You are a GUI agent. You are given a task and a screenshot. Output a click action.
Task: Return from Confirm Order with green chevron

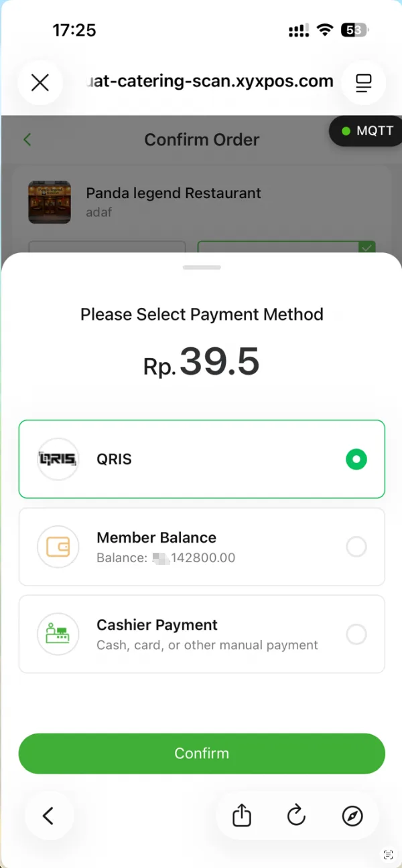[x=27, y=139]
